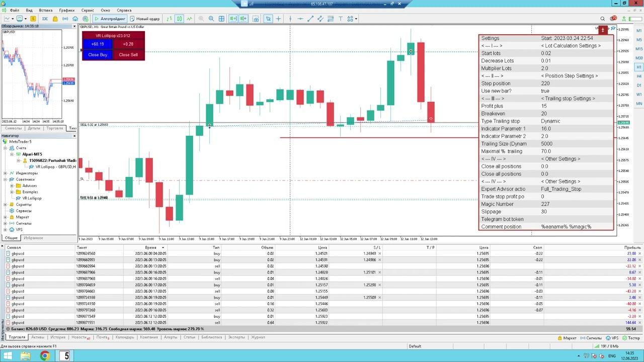This screenshot has height=362, width=644.
Task: Click the blue +60.19 profit button
Action: point(98,44)
